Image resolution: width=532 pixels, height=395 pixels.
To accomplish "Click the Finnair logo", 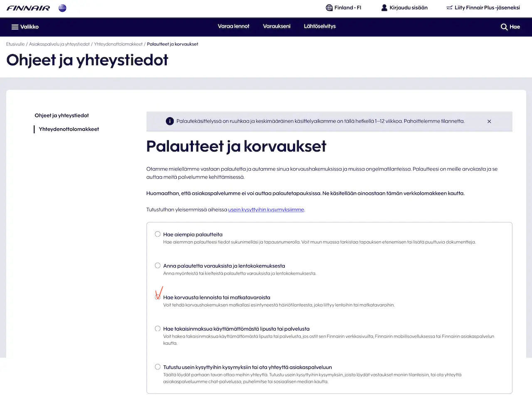I will (28, 8).
